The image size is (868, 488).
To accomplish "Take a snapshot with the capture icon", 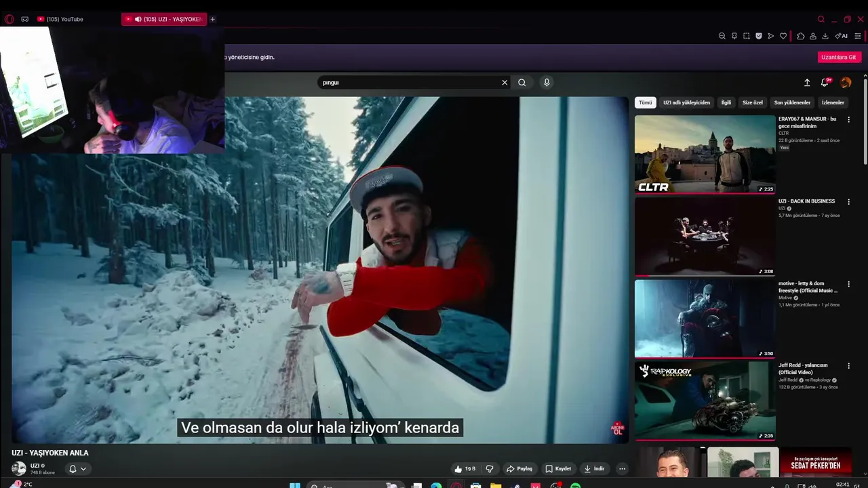I will 747,36.
